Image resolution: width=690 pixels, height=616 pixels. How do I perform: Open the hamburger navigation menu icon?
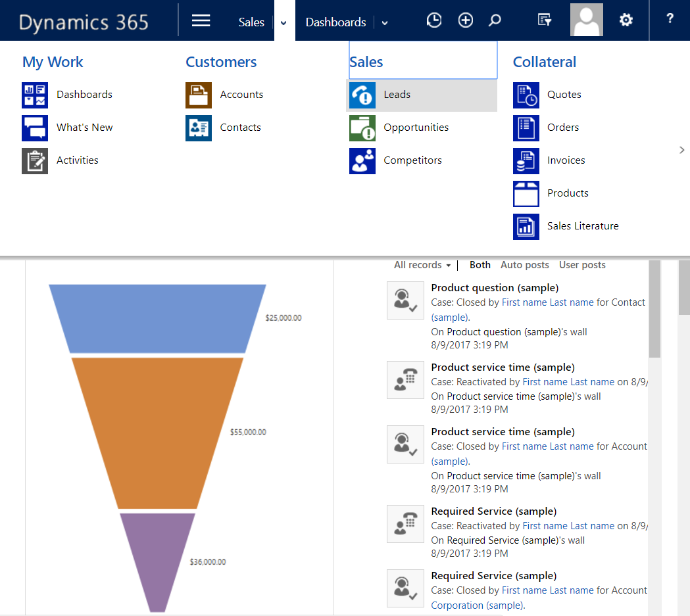click(201, 20)
